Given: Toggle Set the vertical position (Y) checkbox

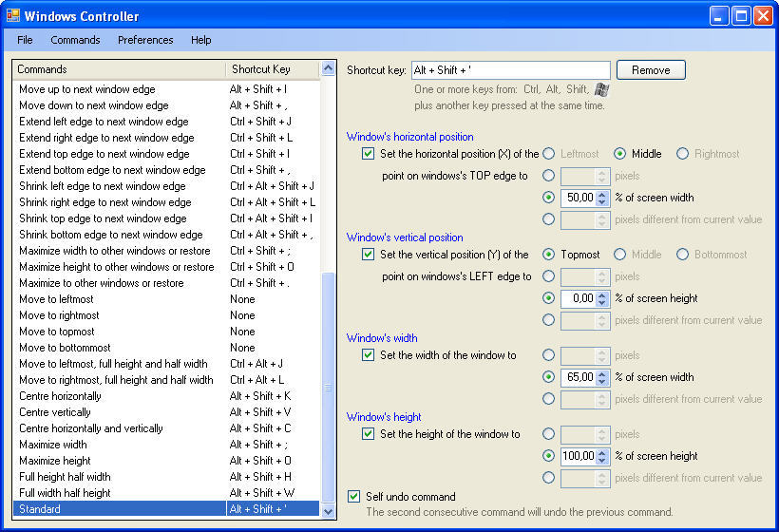Looking at the screenshot, I should tap(369, 255).
